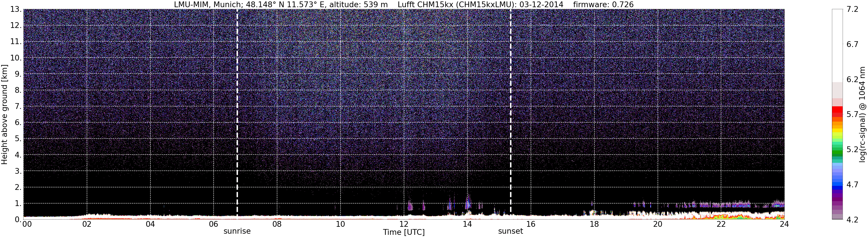Click the sunset label below axis

tap(511, 231)
